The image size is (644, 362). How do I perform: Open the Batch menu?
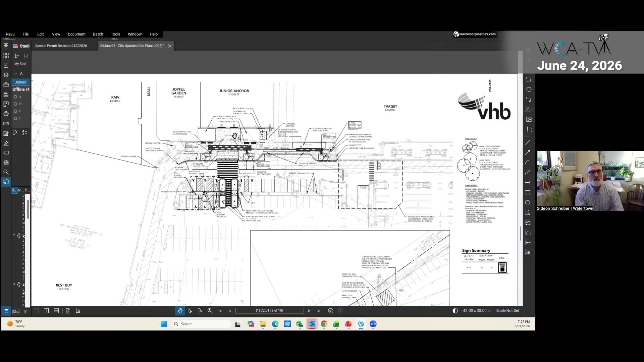pyautogui.click(x=98, y=34)
